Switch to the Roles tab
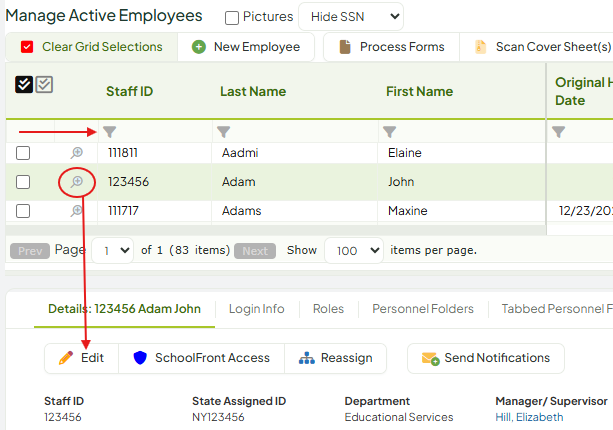 pyautogui.click(x=328, y=309)
